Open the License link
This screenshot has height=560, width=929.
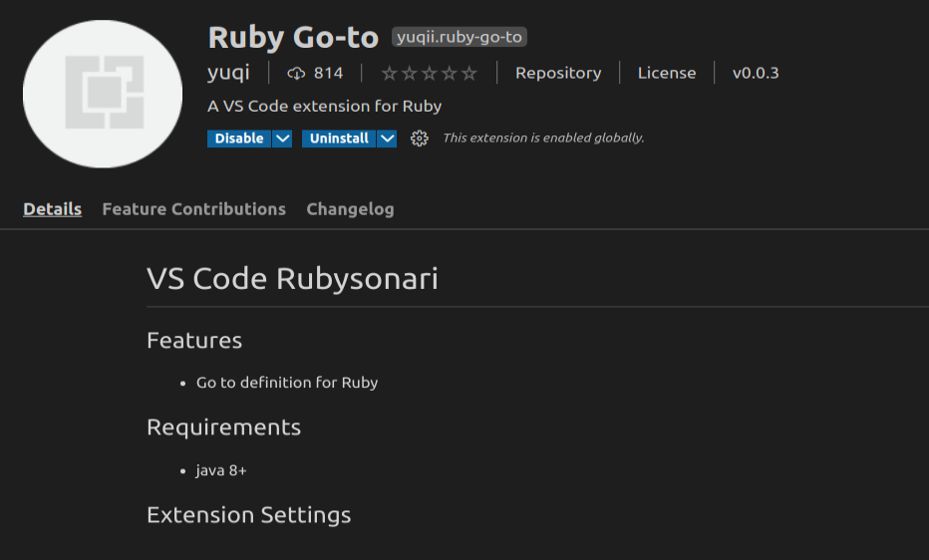[667, 73]
